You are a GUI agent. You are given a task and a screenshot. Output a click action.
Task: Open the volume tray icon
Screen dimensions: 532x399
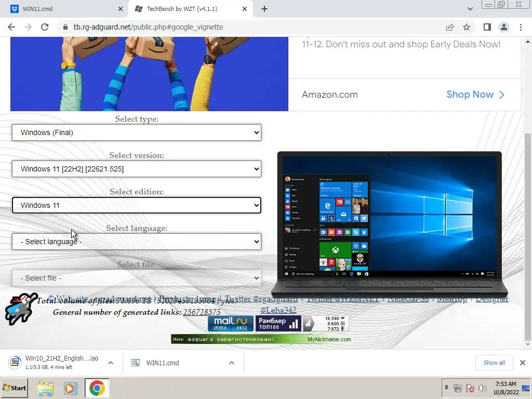482,388
